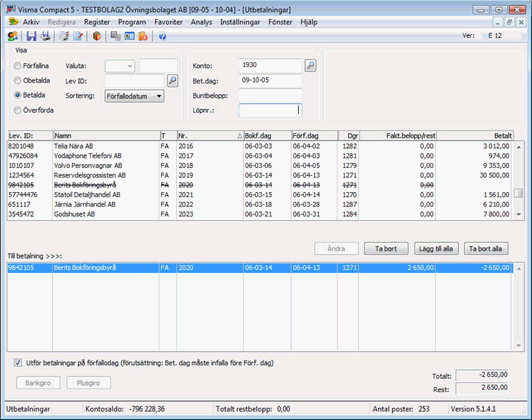Viewport: 532px width, 420px height.
Task: Click the save-and-print toolbar icon
Action: point(45,36)
